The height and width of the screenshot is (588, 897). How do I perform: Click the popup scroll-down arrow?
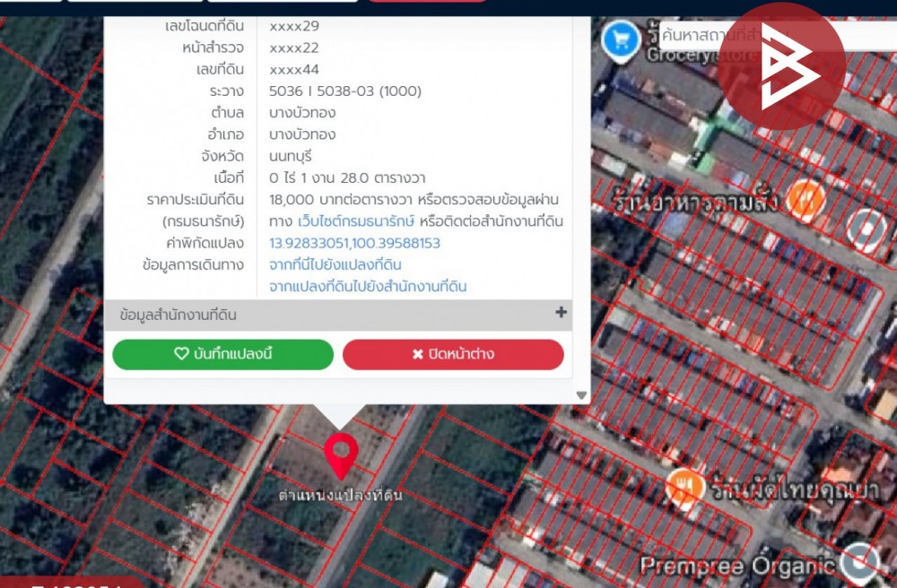point(581,395)
